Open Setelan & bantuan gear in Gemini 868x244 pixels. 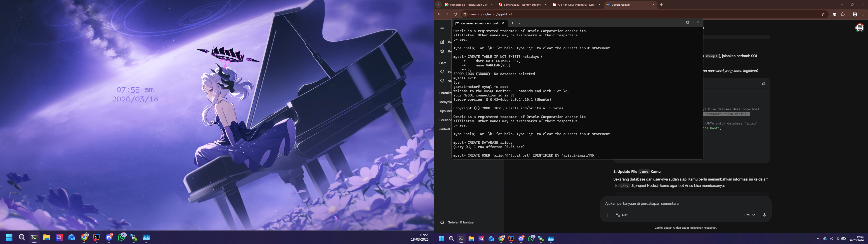(442, 223)
